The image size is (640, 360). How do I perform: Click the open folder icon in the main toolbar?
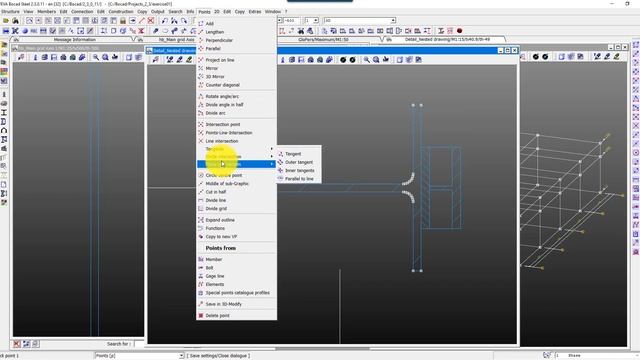pos(6,20)
